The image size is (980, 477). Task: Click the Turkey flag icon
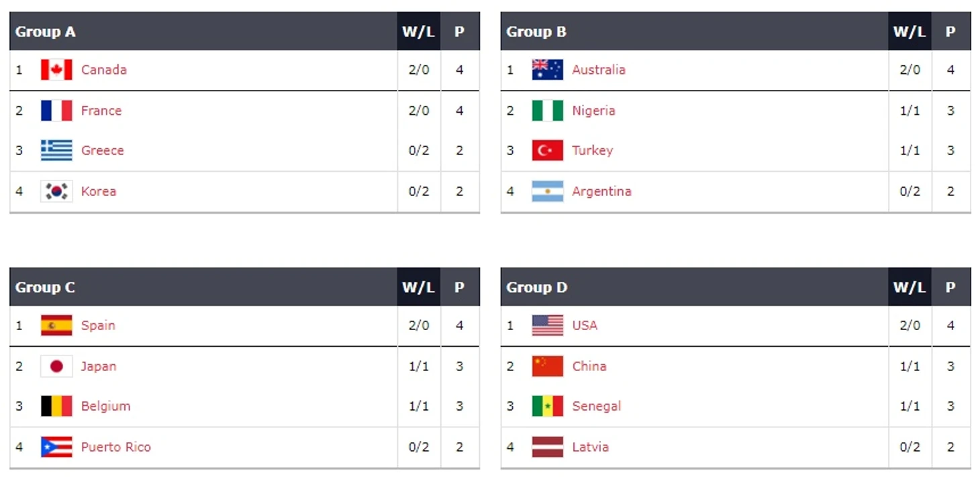tap(548, 150)
